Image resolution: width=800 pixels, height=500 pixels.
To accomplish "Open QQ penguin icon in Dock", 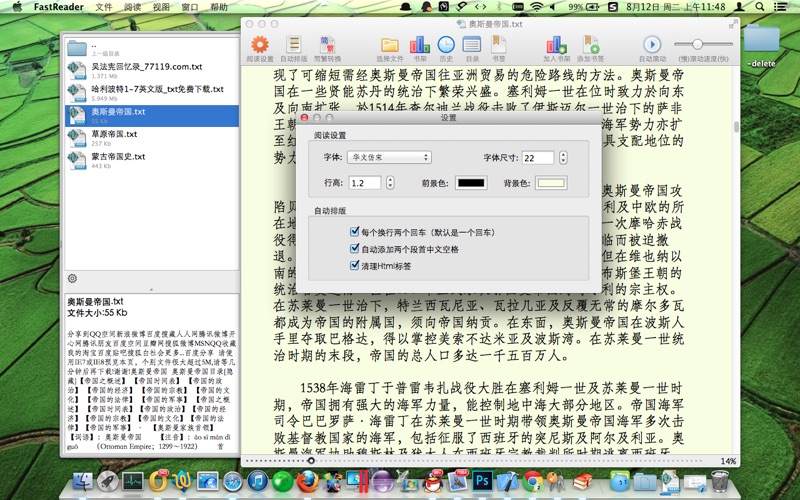I will [433, 481].
